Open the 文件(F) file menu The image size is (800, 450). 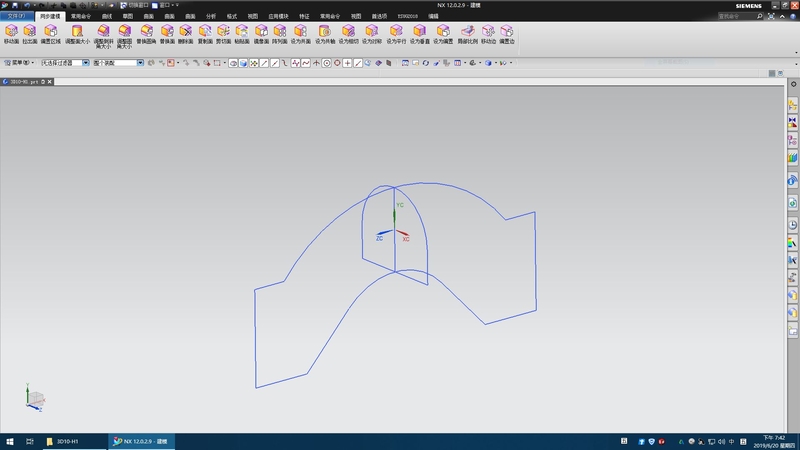17,17
